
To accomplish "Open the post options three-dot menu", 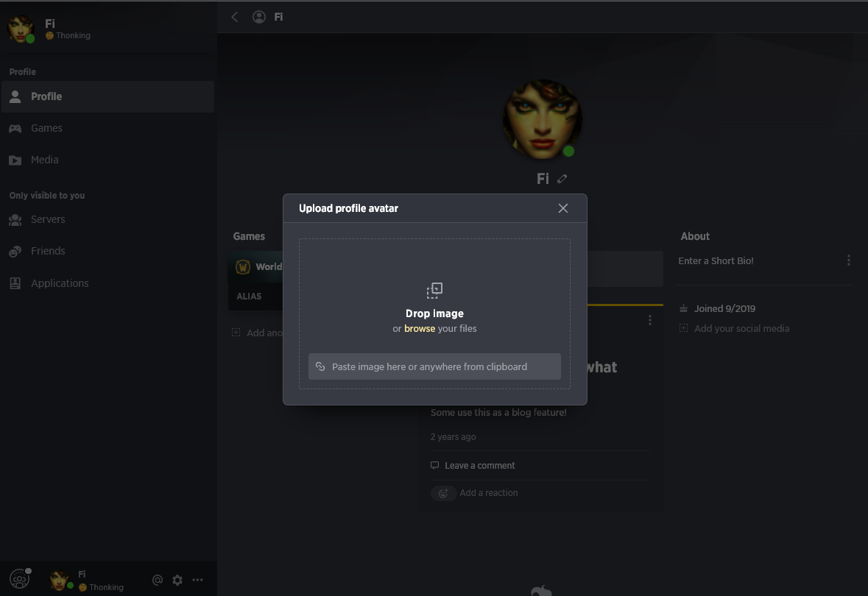I will click(650, 320).
